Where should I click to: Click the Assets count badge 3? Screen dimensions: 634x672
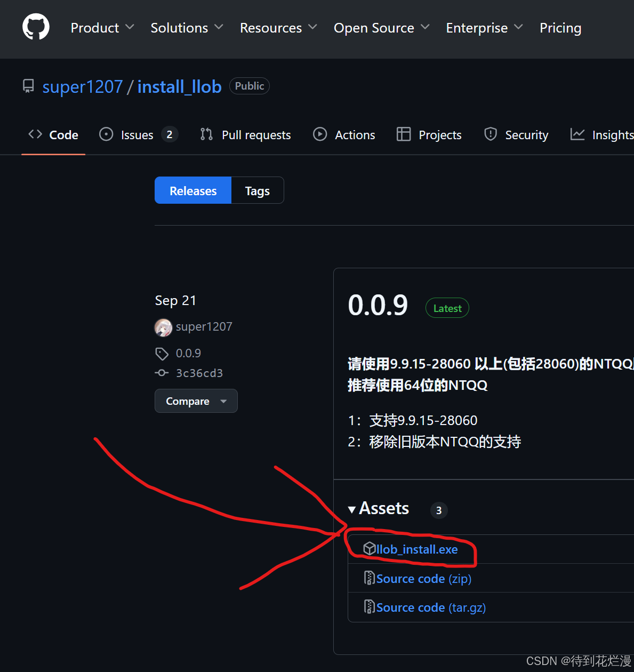[439, 510]
